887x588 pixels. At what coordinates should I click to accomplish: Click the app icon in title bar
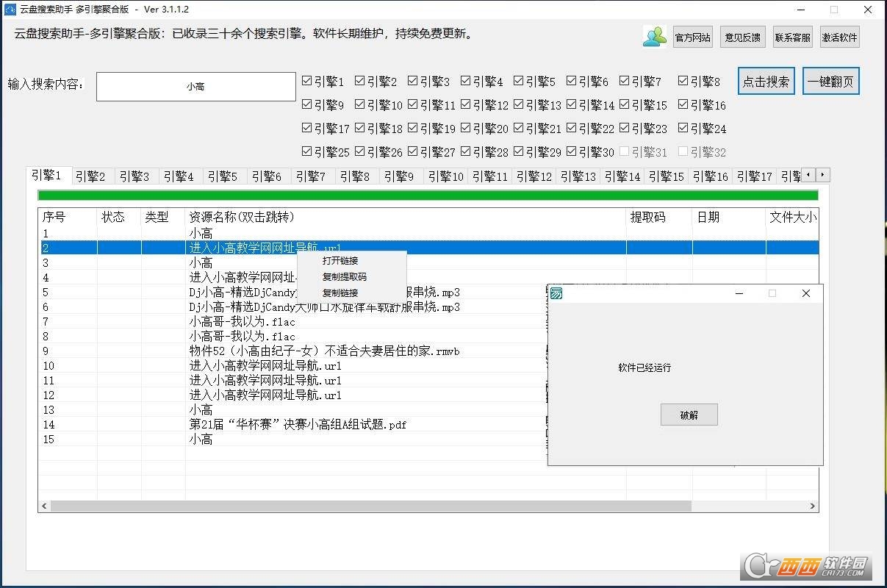pyautogui.click(x=10, y=10)
